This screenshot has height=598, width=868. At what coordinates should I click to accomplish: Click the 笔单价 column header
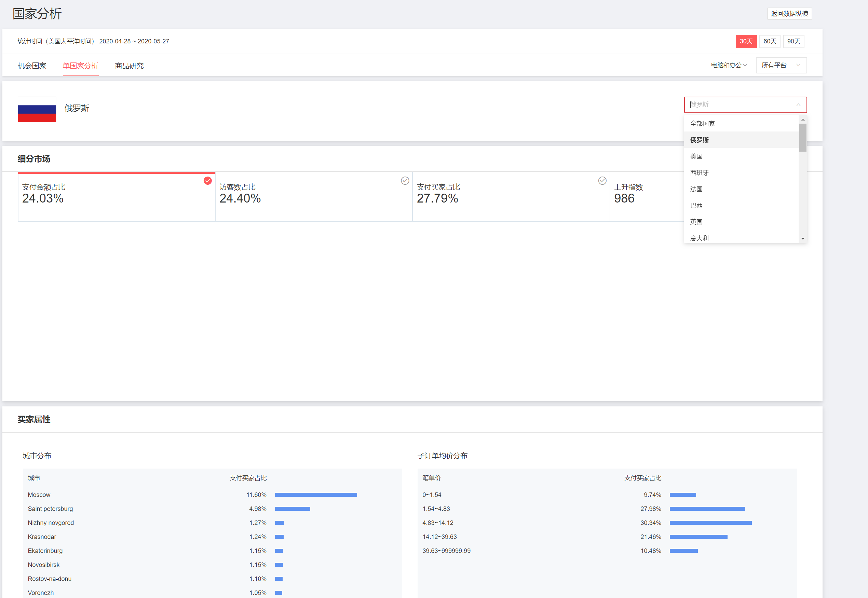click(x=432, y=478)
